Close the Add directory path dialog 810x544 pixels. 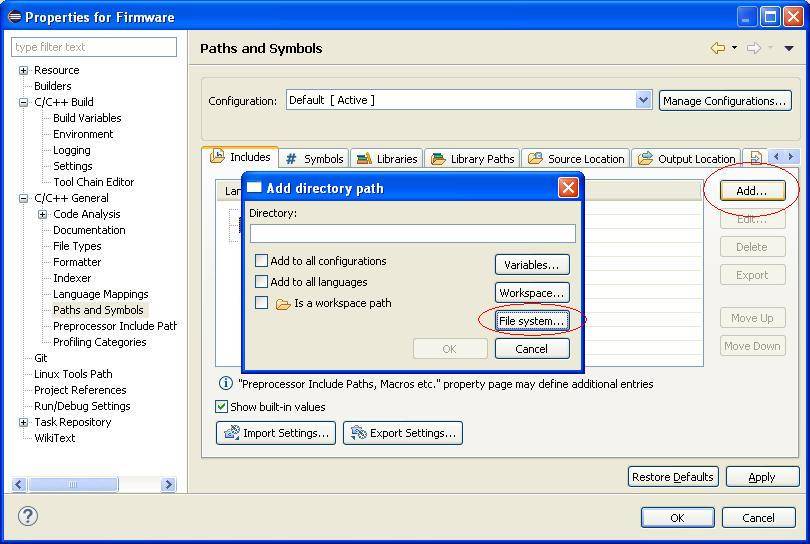(568, 188)
